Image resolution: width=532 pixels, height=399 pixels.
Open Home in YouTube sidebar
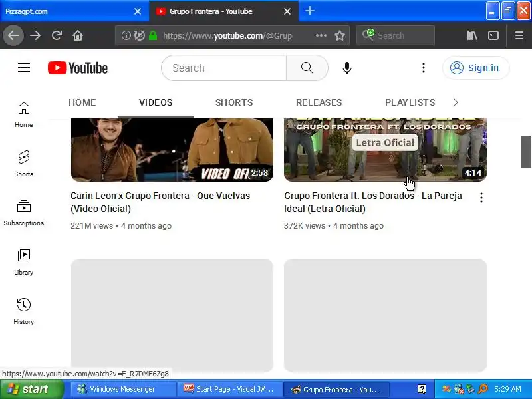coord(24,114)
